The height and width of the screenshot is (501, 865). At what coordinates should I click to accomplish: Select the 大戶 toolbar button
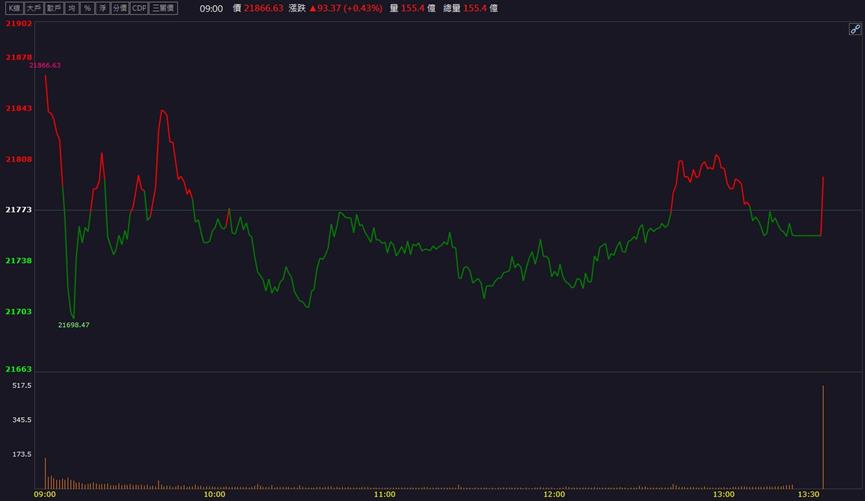34,8
